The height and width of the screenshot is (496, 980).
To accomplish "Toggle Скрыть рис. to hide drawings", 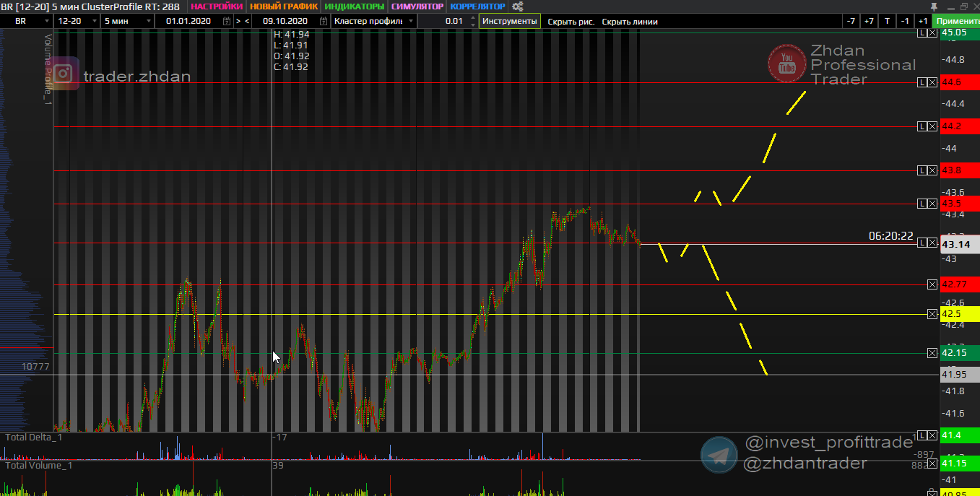I will [x=571, y=22].
